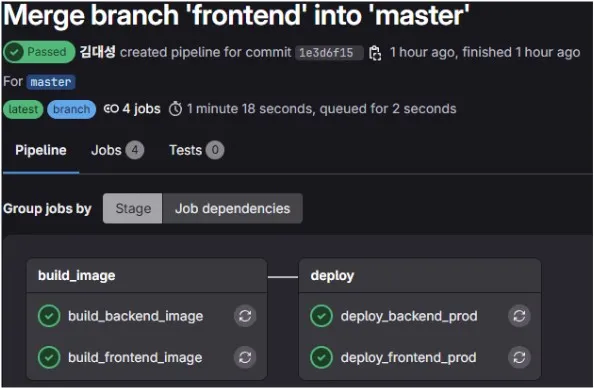Retry the build_backend_image job
Viewport: 594px width, 388px height.
[x=245, y=316]
